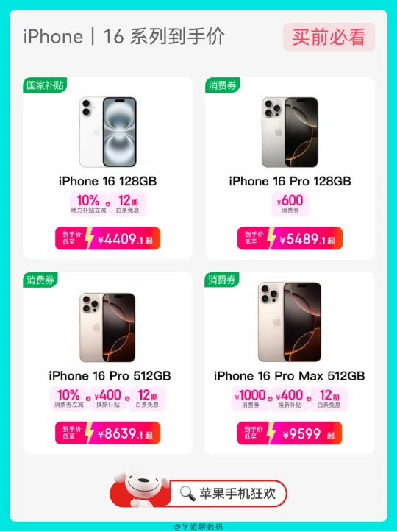Viewport: 397px width, 532px height.
Task: Open the 买前必看 button
Action: coord(329,37)
